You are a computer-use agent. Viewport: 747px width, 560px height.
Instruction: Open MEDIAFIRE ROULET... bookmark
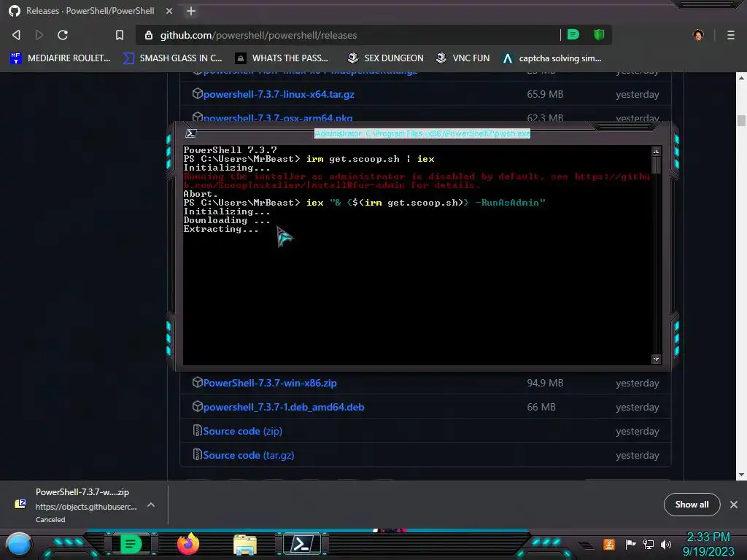[x=61, y=58]
